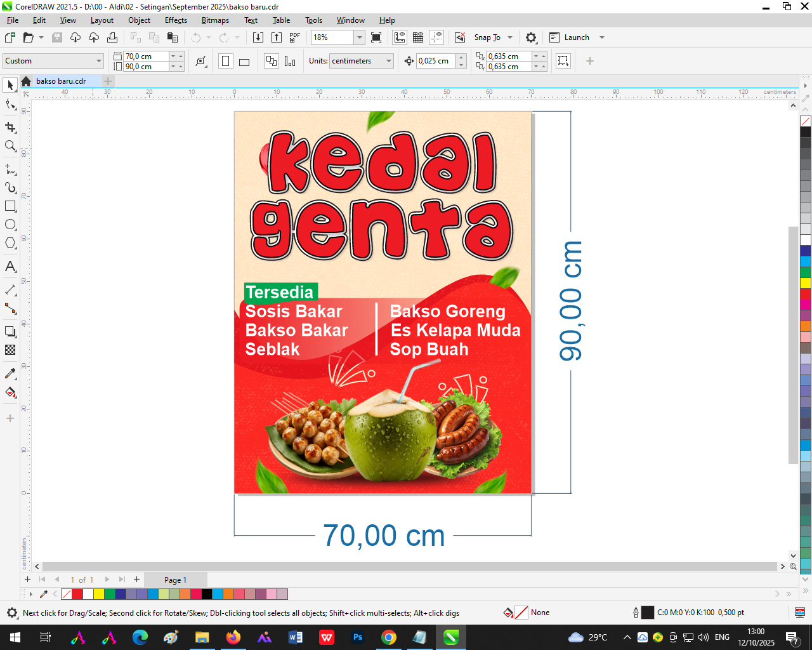Image resolution: width=812 pixels, height=650 pixels.
Task: Switch page to landscape orientation
Action: point(244,62)
